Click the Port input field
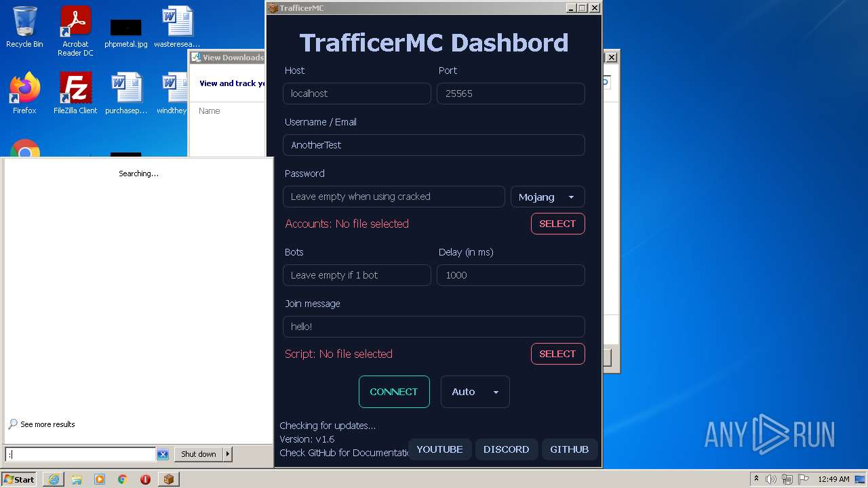Image resolution: width=868 pixels, height=488 pixels. click(x=511, y=94)
